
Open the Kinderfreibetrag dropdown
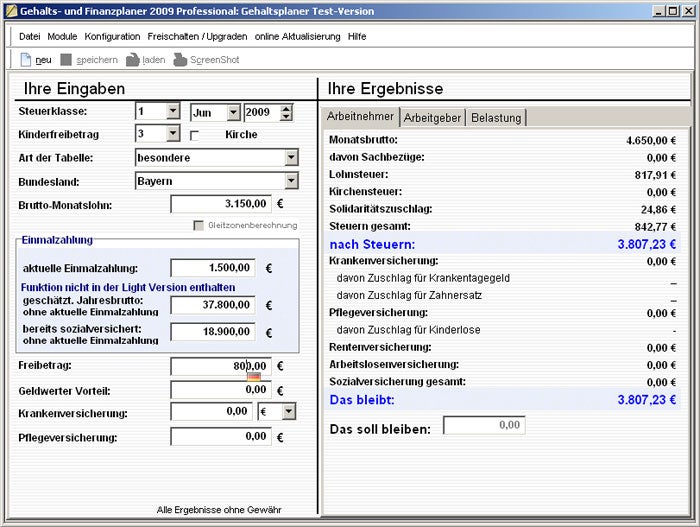point(173,133)
